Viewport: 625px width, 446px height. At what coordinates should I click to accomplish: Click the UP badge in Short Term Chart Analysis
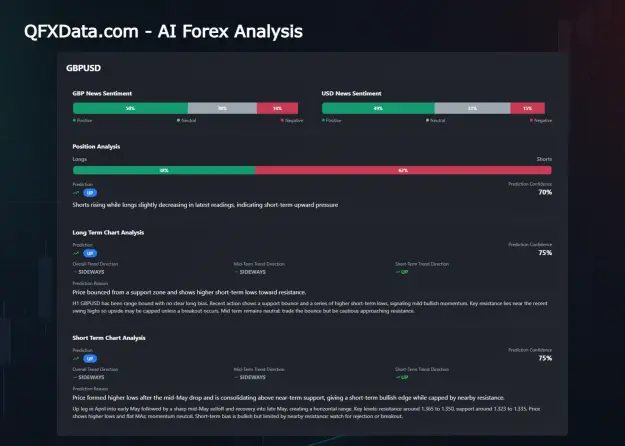point(90,359)
